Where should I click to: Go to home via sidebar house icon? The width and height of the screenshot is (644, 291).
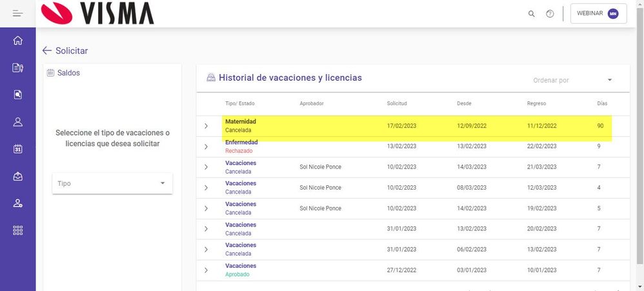[x=17, y=41]
